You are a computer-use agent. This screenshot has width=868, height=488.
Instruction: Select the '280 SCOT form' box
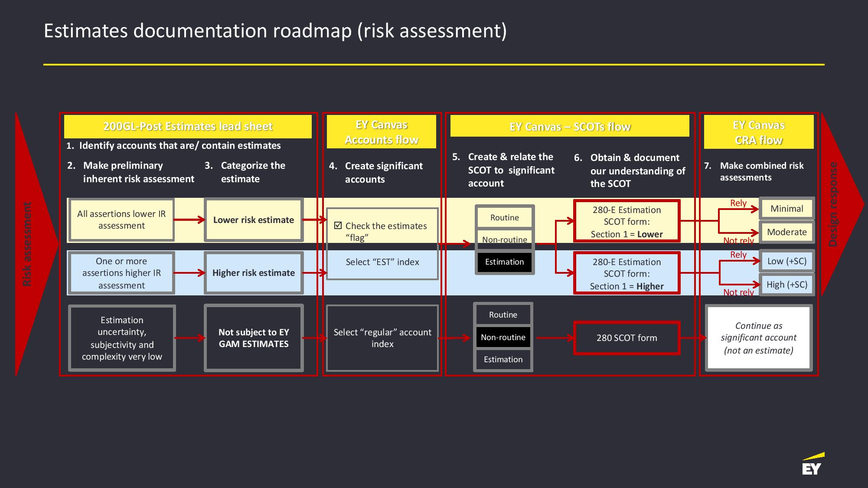[627, 338]
